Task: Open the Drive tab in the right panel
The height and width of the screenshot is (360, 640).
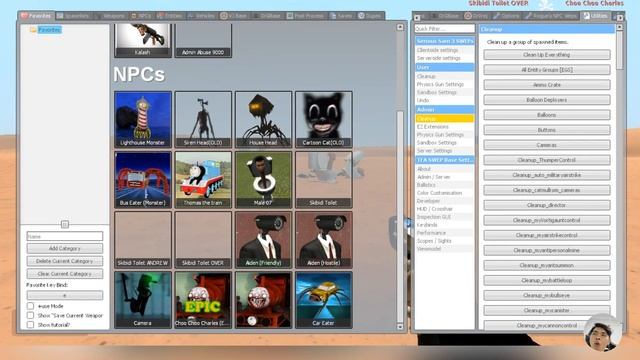Action: (x=476, y=16)
